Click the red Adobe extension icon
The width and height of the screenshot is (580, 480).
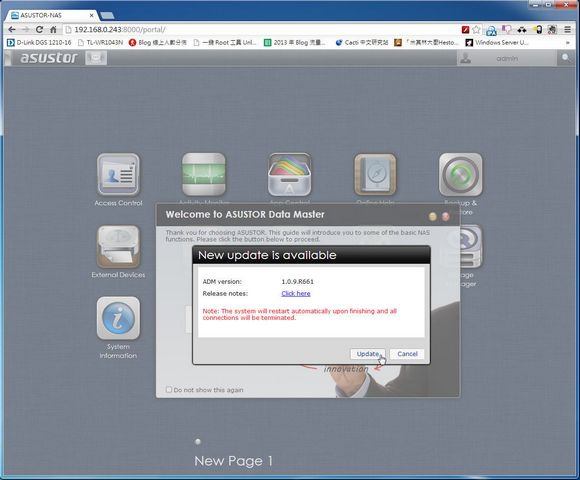(x=465, y=30)
